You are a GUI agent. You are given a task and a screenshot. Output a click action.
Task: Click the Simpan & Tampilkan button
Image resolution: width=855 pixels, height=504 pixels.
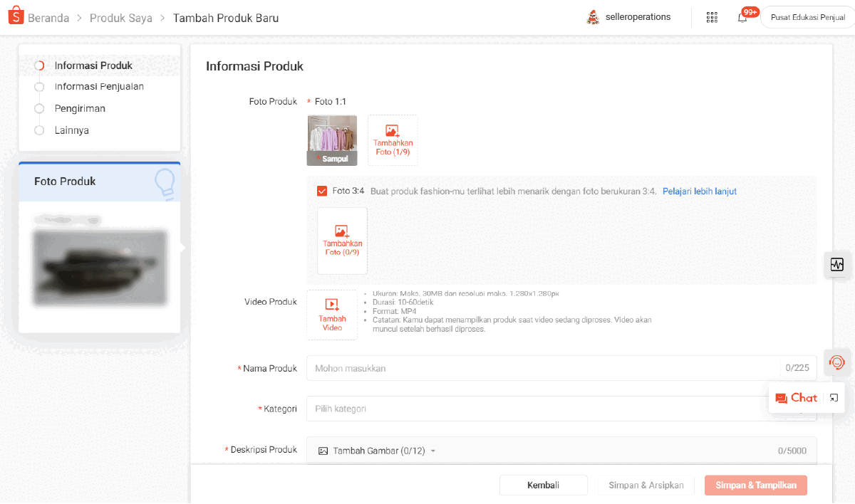pos(755,485)
